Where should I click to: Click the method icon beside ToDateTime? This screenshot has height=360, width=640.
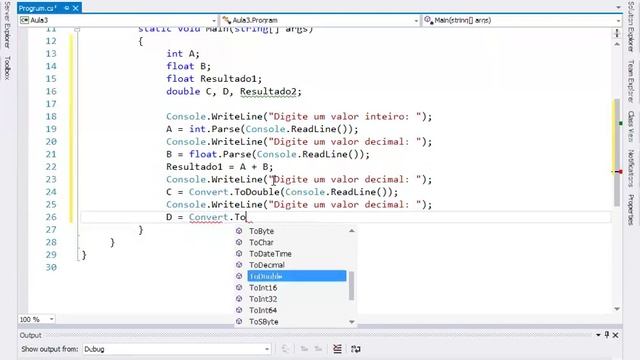point(239,253)
